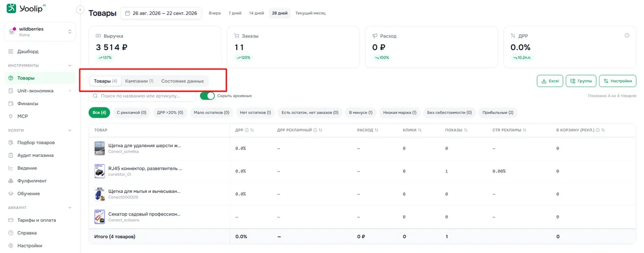Filter by Низкая маржа (1)
This screenshot has height=253, width=644.
399,113
